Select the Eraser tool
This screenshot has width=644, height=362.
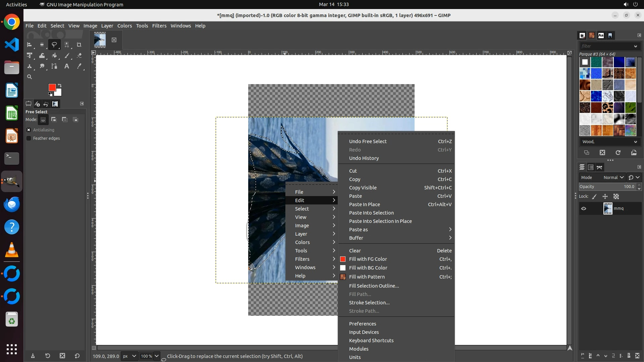(79, 56)
